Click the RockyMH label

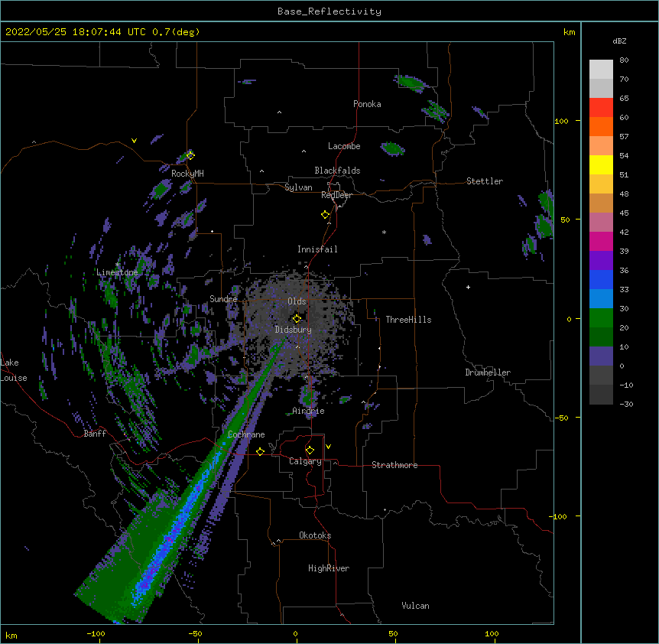pos(187,174)
